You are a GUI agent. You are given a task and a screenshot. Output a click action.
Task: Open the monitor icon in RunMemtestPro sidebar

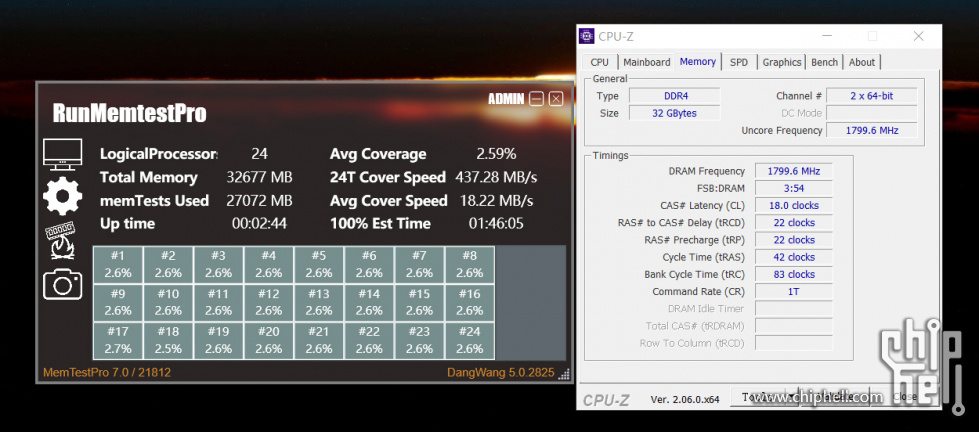tap(62, 154)
